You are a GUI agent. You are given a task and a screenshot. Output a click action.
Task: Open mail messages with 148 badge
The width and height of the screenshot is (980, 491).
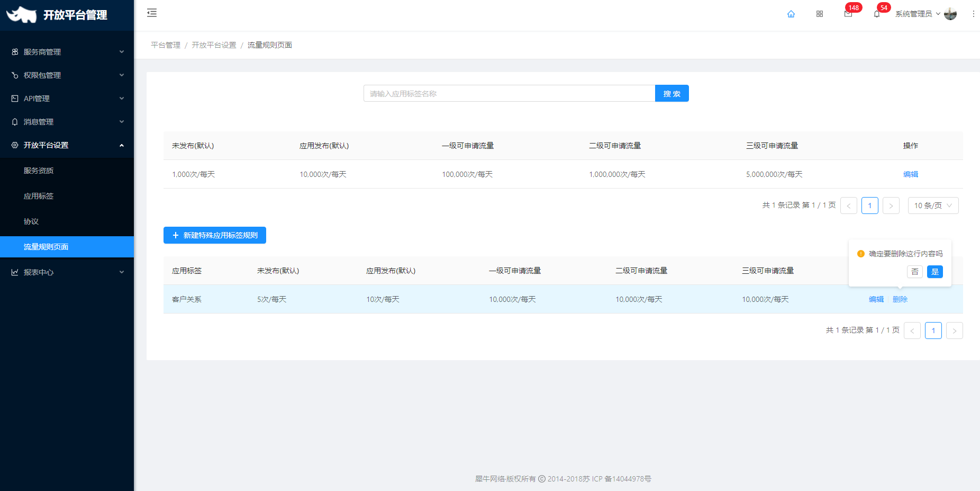[848, 14]
